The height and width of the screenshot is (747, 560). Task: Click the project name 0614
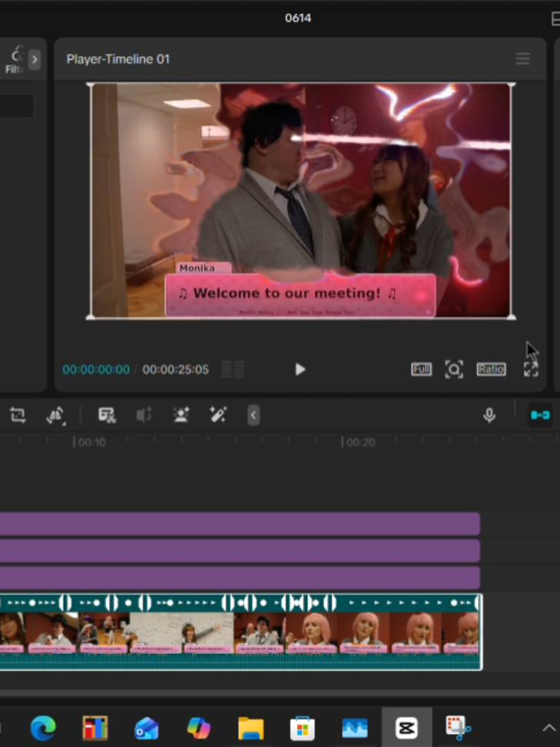(298, 18)
